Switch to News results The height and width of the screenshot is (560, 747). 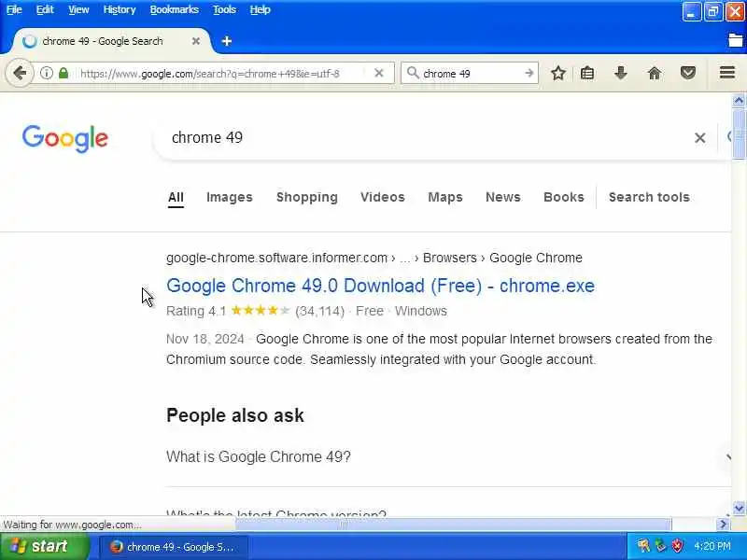(503, 197)
